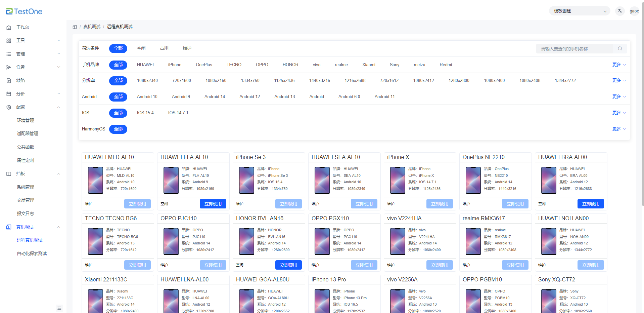This screenshot has width=644, height=313.
Task: Collapse sidebar using bottom fold icon
Action: click(x=59, y=308)
